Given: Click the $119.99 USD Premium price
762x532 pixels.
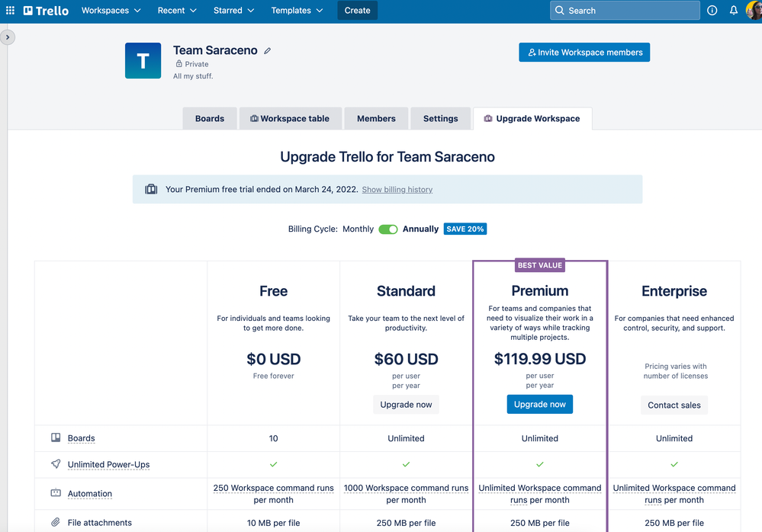Looking at the screenshot, I should coord(540,359).
